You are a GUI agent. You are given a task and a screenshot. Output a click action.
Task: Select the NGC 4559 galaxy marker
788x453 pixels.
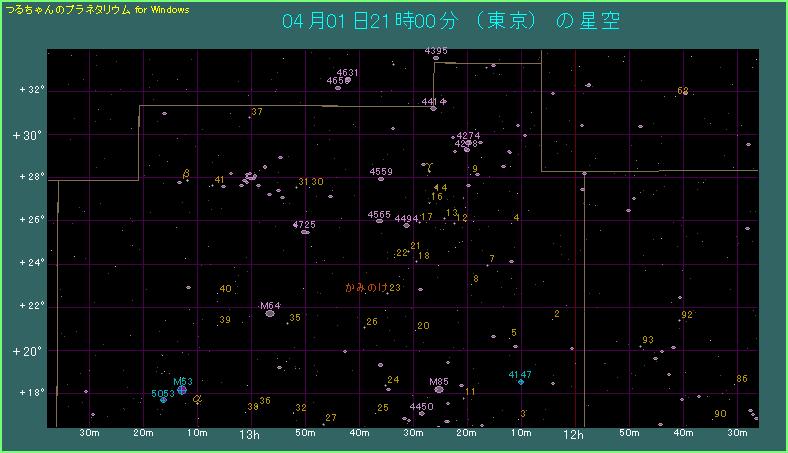[x=381, y=179]
